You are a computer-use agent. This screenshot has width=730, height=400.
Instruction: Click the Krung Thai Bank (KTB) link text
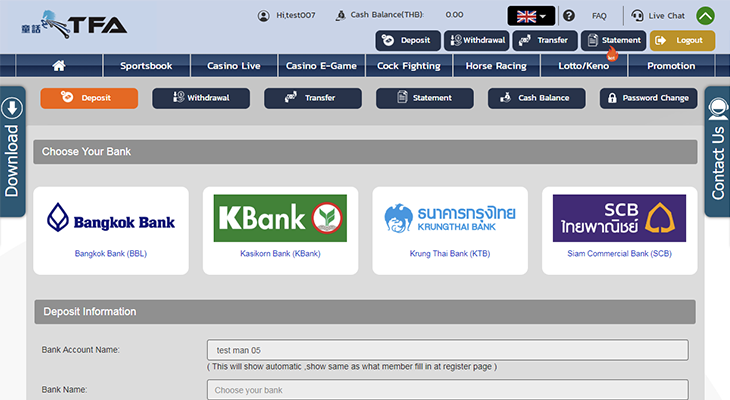coord(450,254)
